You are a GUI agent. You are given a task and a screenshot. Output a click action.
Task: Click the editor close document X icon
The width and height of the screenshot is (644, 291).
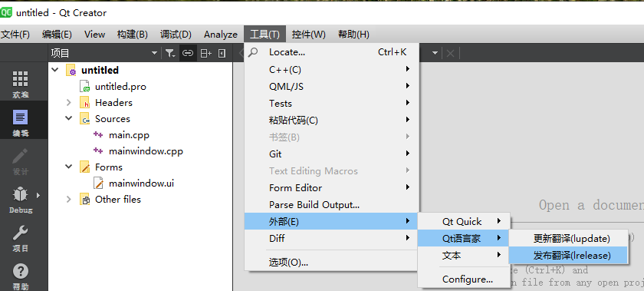(450, 53)
